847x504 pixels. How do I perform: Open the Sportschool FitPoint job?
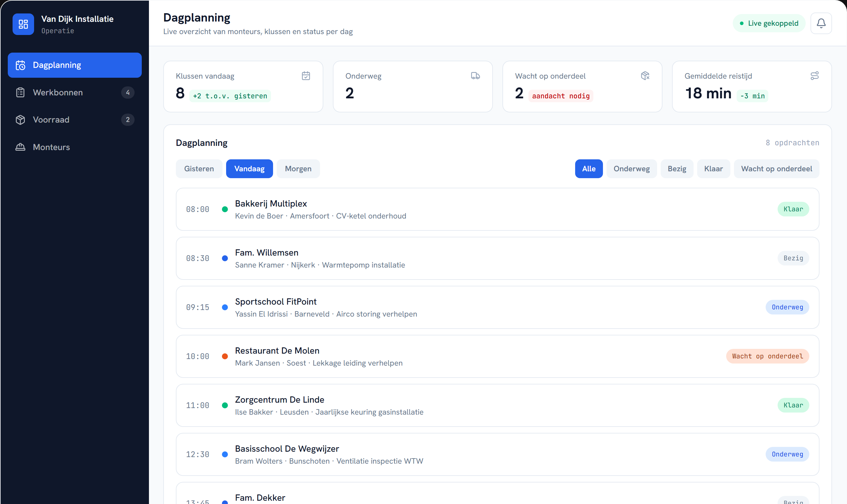[497, 307]
